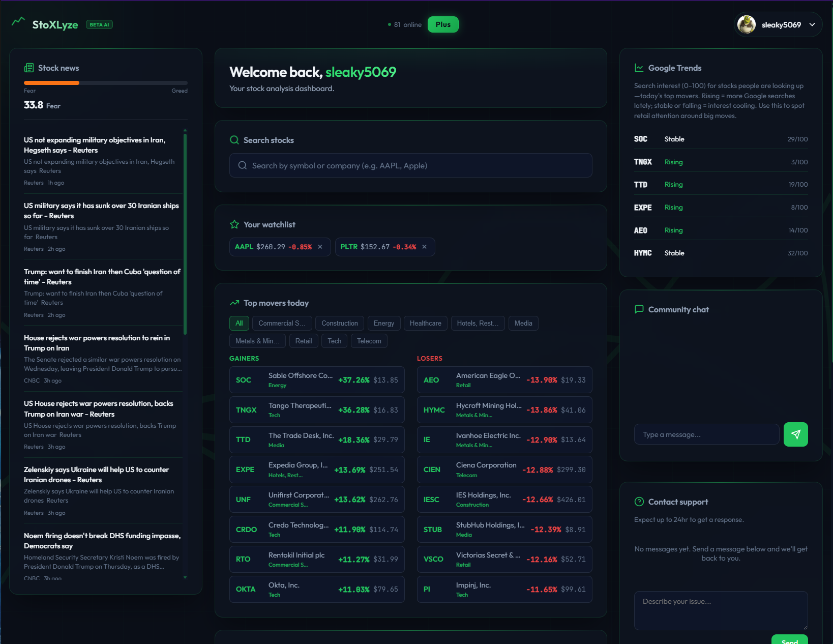The image size is (833, 644).
Task: Click the Fear and Greed gauge bar
Action: (x=105, y=82)
